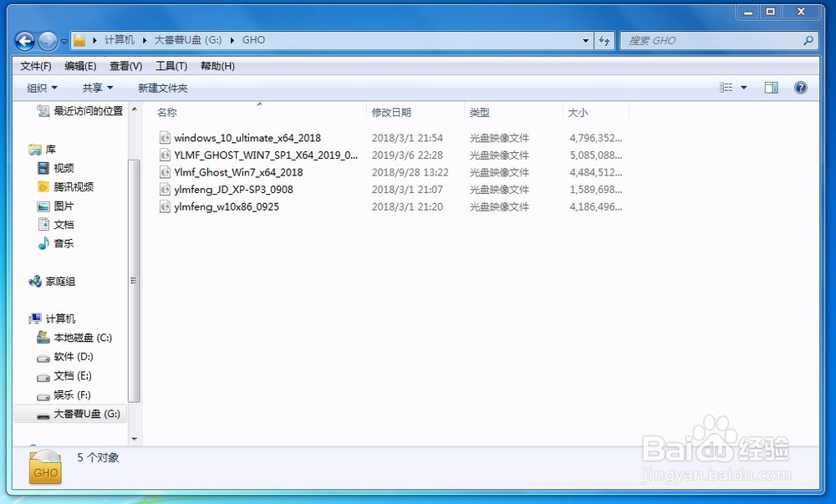Refresh the folder view

[x=604, y=40]
